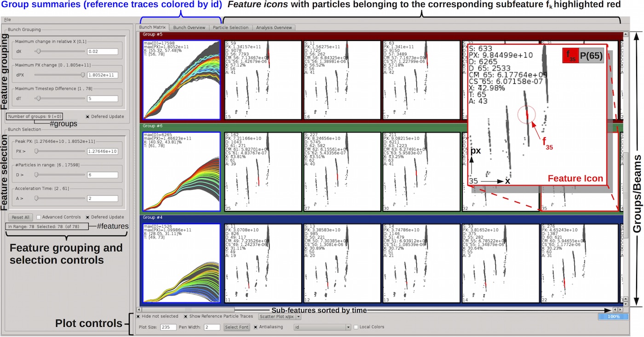Toggle the Hide not selected checkbox
The height and width of the screenshot is (337, 644).
click(139, 317)
